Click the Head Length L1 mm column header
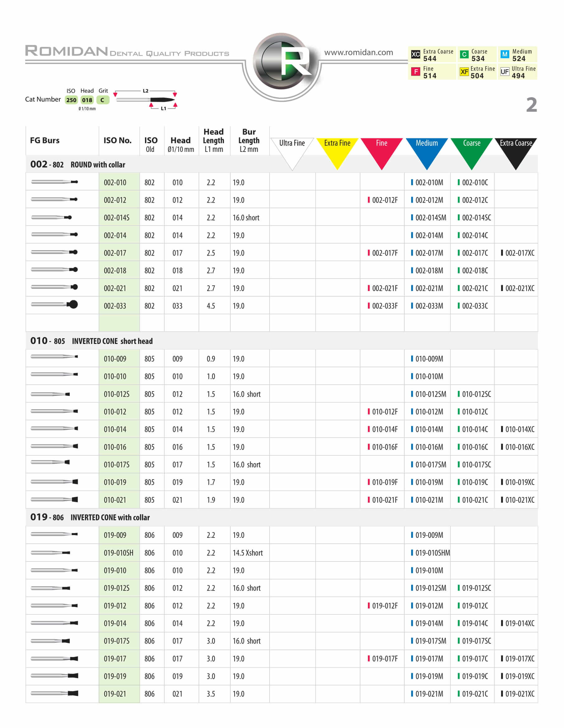Image resolution: width=564 pixels, height=728 pixels. [213, 140]
